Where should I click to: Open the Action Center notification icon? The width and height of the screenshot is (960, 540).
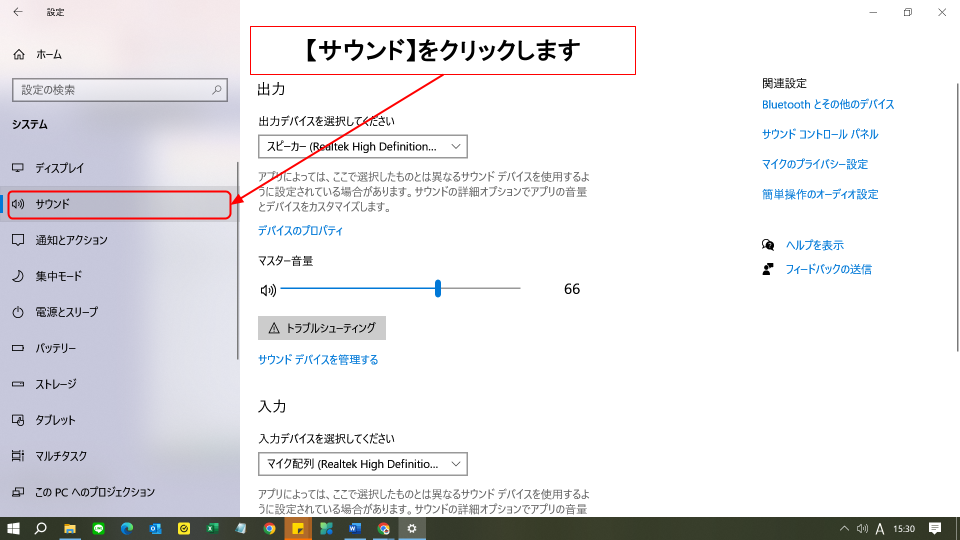click(x=935, y=528)
